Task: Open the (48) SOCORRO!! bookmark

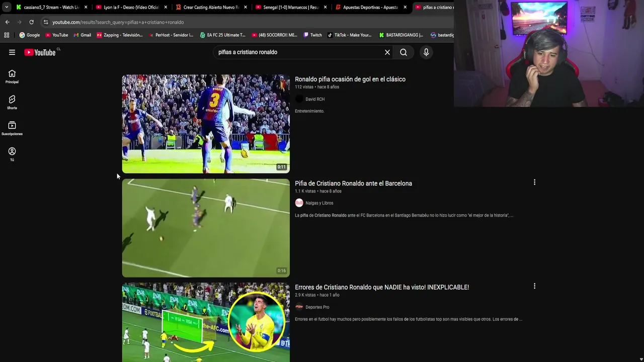Action: click(274, 35)
